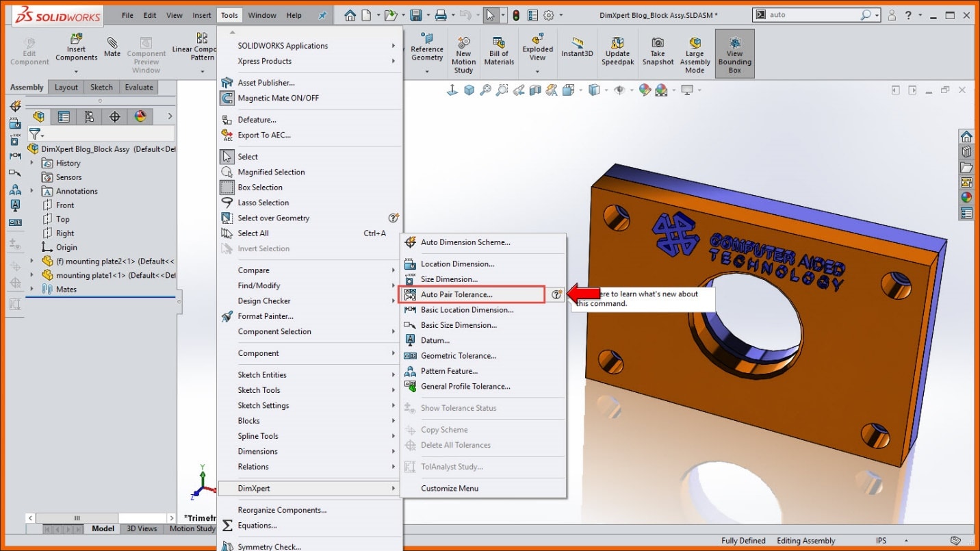
Task: Click the IPS units status bar entry
Action: (881, 541)
